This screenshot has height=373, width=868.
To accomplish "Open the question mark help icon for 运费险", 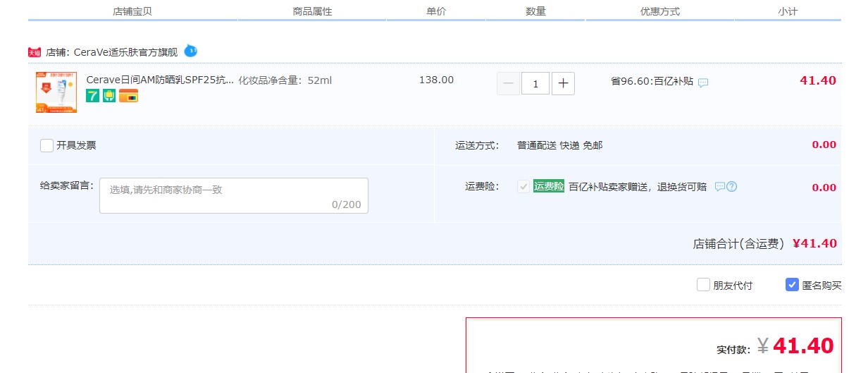I will click(x=732, y=187).
